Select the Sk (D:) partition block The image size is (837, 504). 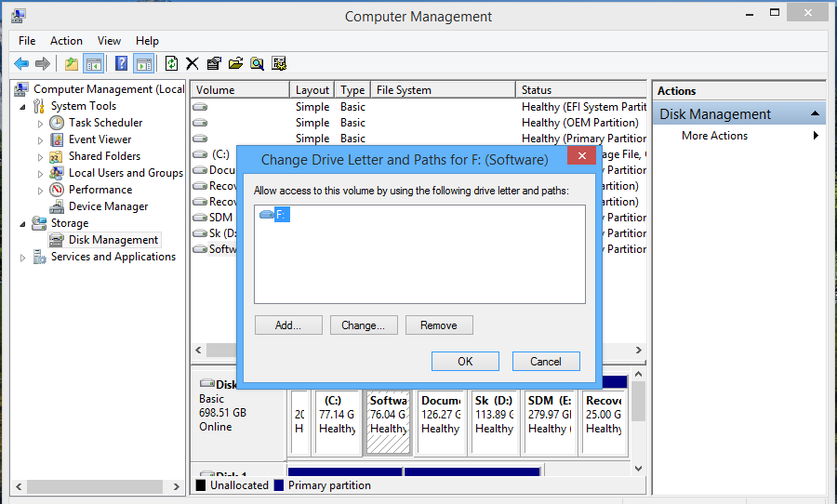pos(495,422)
